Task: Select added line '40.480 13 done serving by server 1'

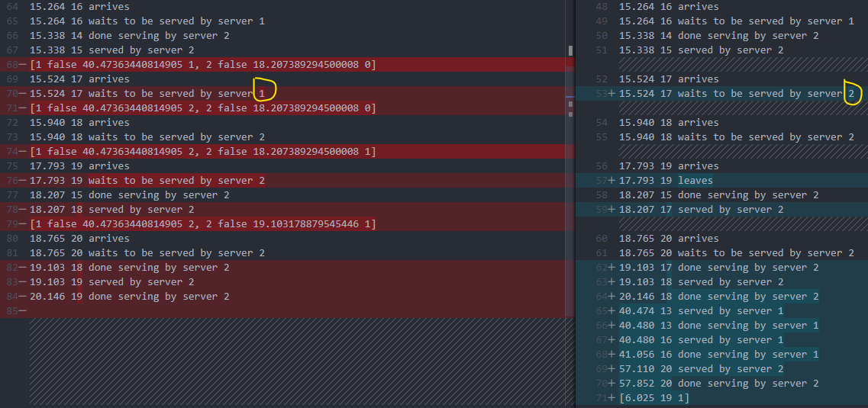Action: [718, 325]
